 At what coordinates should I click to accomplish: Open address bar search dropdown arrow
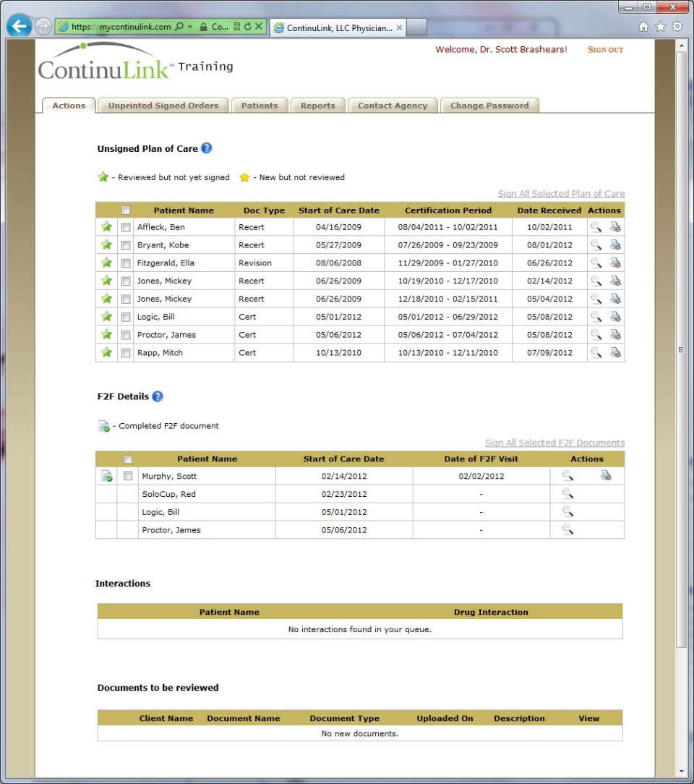pos(190,27)
